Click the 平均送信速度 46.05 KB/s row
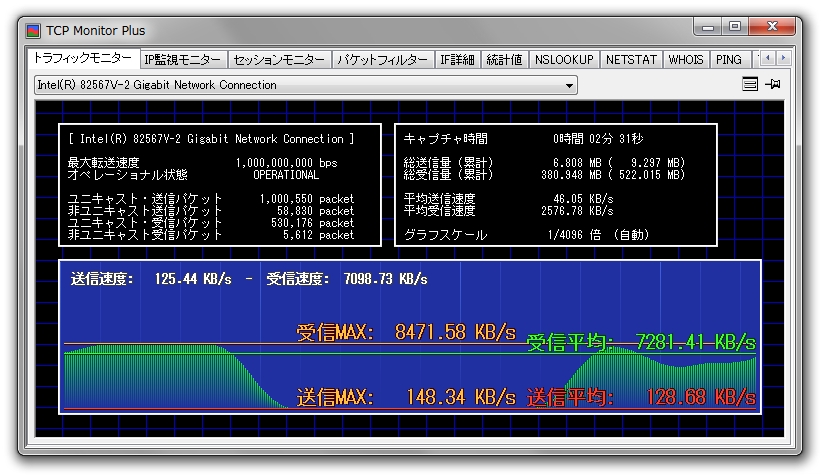Viewport: 821px width, 475px height. point(508,199)
